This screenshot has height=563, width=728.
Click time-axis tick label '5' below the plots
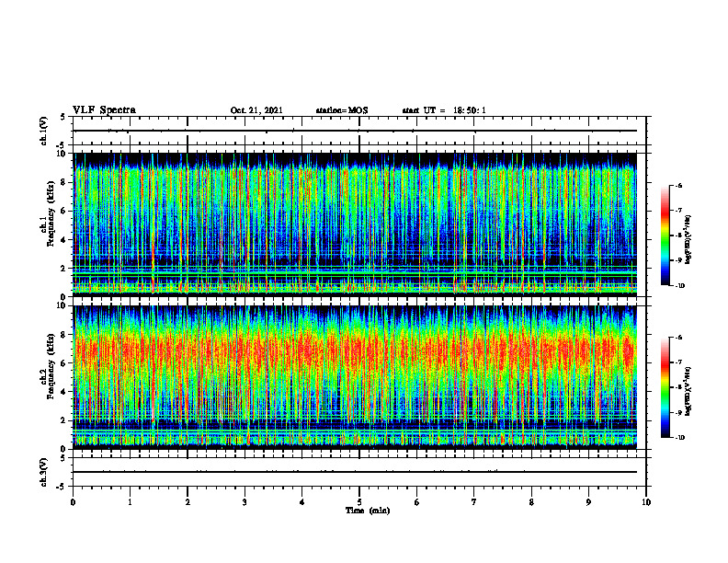click(x=359, y=502)
